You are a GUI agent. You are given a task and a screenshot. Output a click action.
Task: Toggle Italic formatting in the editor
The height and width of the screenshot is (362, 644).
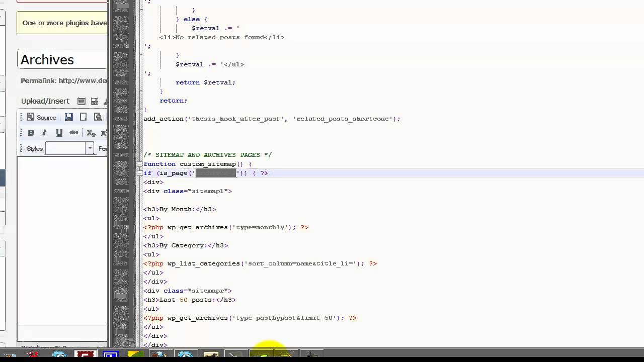(x=44, y=133)
